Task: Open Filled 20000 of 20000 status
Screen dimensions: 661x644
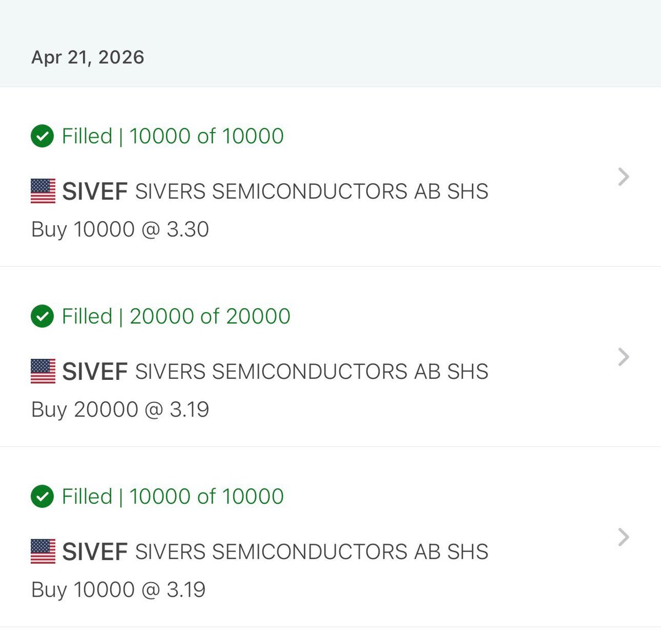Action: coord(176,316)
